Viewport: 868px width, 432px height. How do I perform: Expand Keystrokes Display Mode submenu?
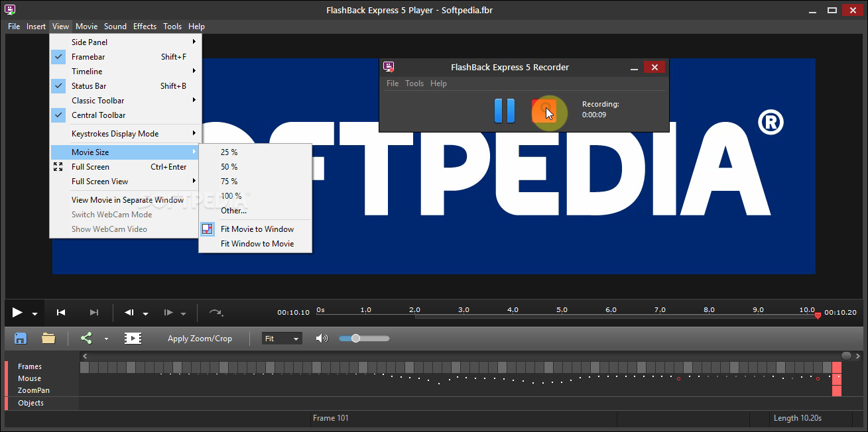[x=125, y=134]
